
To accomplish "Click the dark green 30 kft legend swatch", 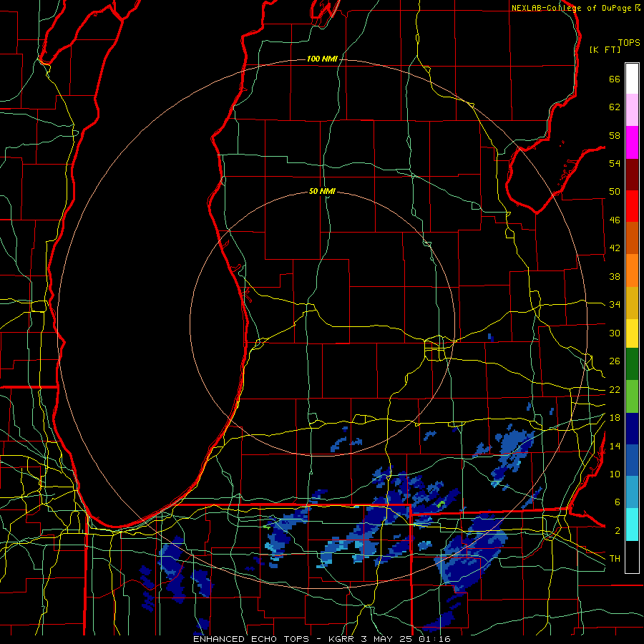I will [632, 364].
